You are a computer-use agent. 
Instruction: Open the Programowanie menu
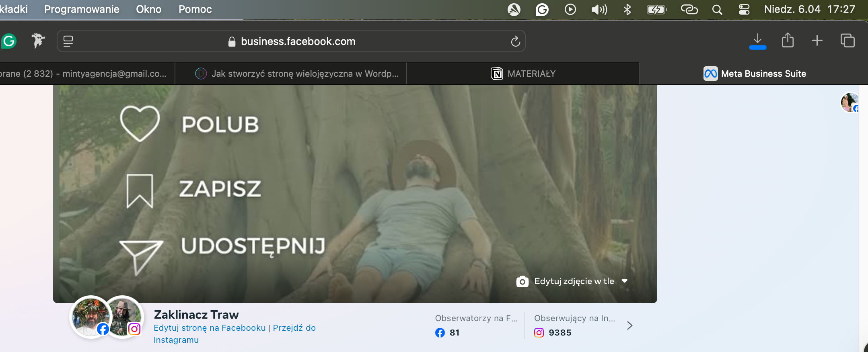pos(82,9)
